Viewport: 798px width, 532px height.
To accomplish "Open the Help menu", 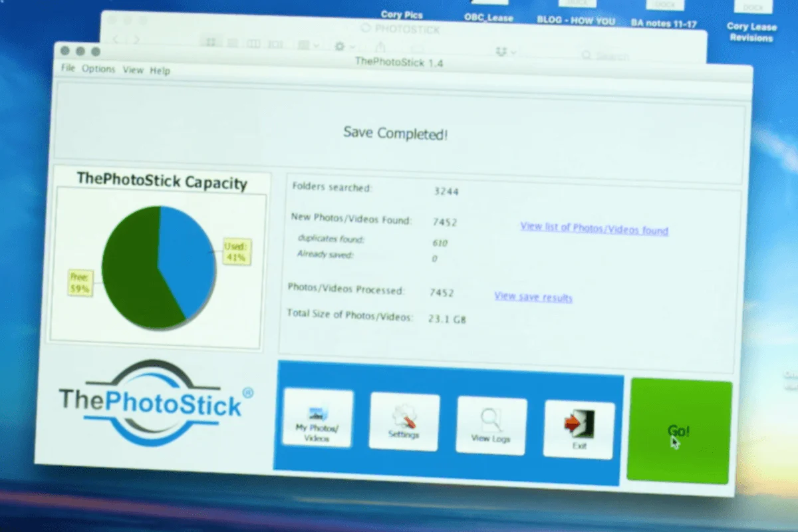I will click(x=160, y=70).
